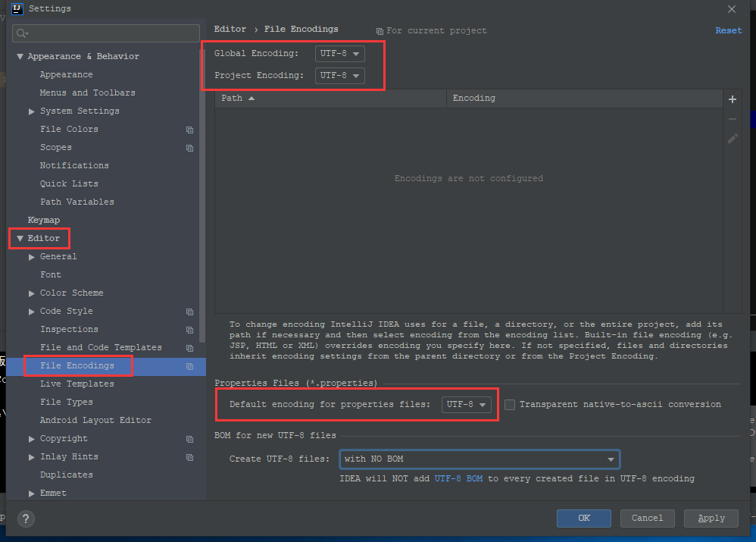Open Font settings under Editor

[x=51, y=274]
